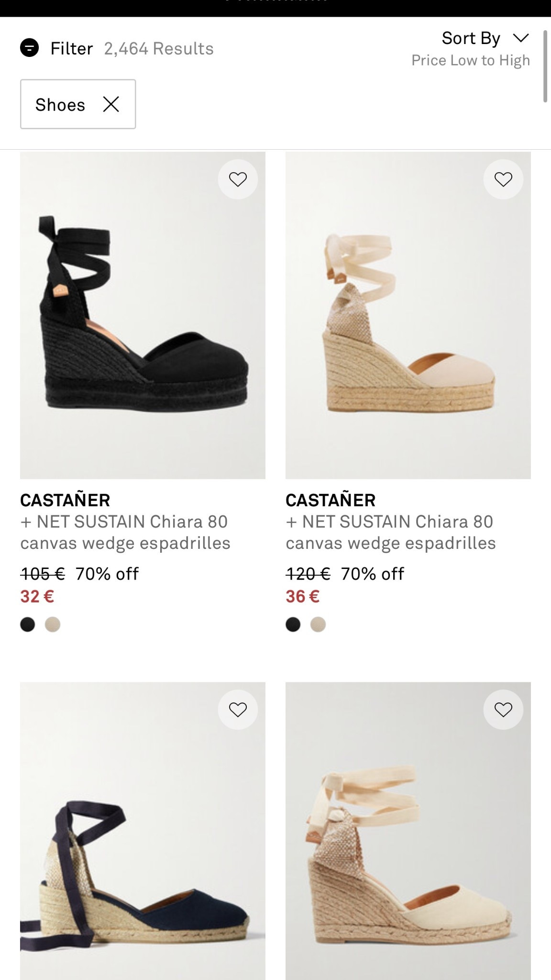Screen dimensions: 551x980
Task: Open cream Castañer wedge product image
Action: (x=408, y=316)
